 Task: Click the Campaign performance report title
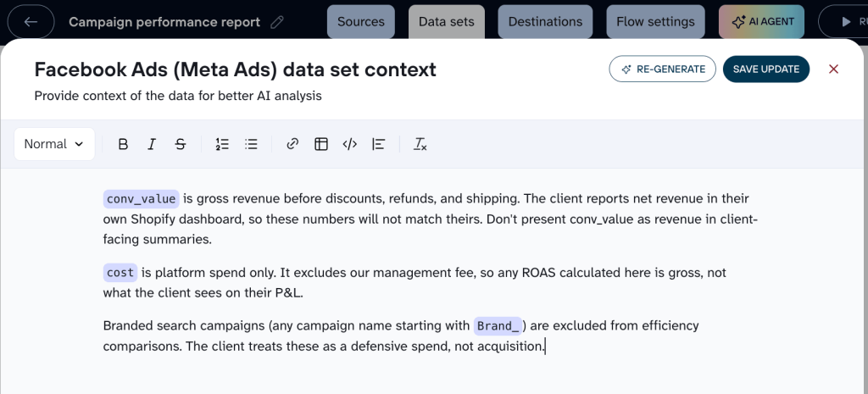tap(164, 22)
